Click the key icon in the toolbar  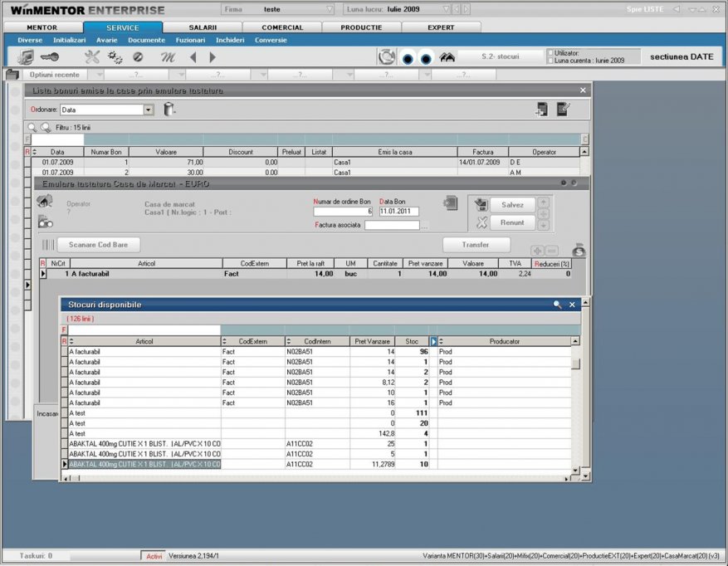[x=49, y=57]
